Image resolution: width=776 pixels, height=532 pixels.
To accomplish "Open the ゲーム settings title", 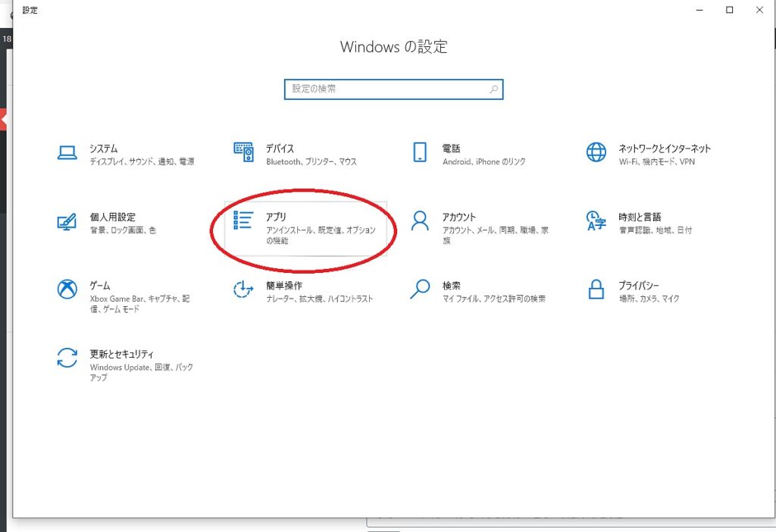I will 99,286.
